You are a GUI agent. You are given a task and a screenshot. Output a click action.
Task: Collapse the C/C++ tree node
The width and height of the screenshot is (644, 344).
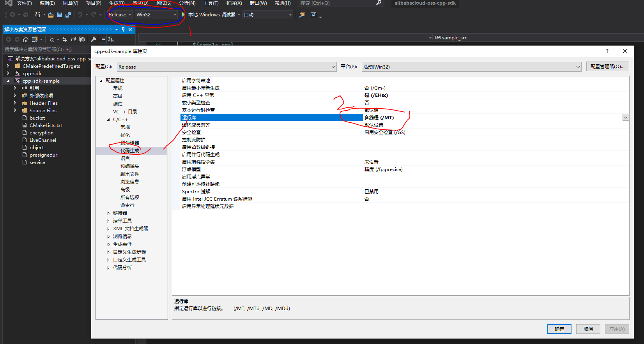click(x=108, y=120)
